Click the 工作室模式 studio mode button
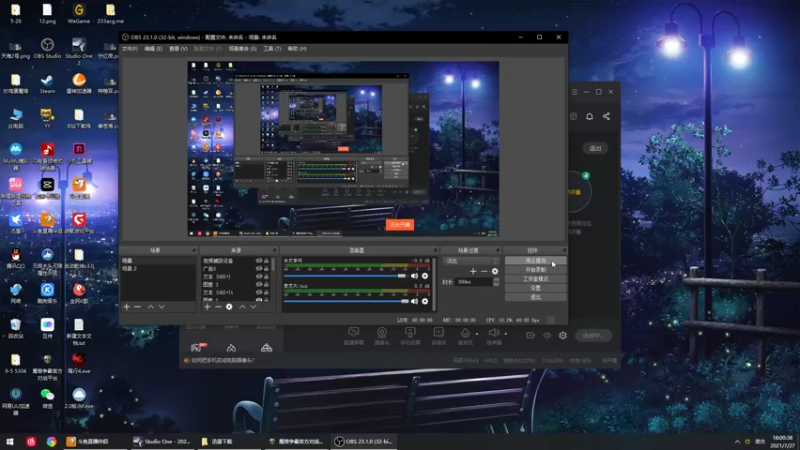This screenshot has height=450, width=800. tap(535, 279)
